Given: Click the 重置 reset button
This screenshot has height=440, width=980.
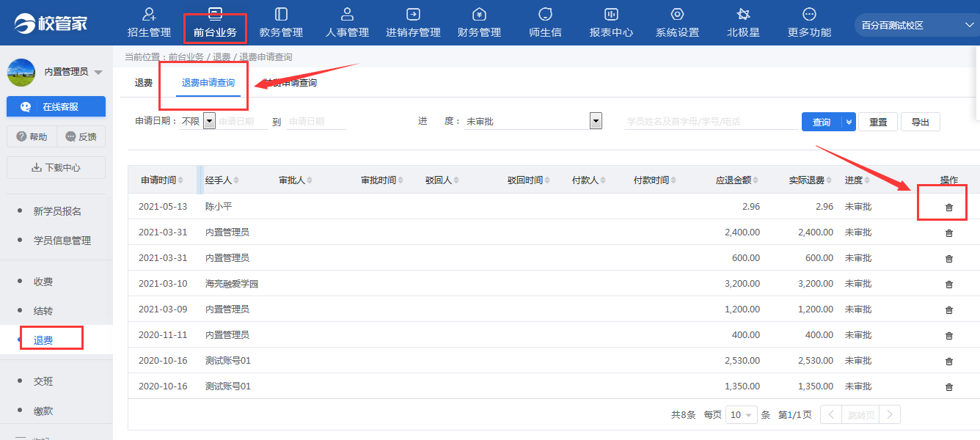Looking at the screenshot, I should click(878, 122).
